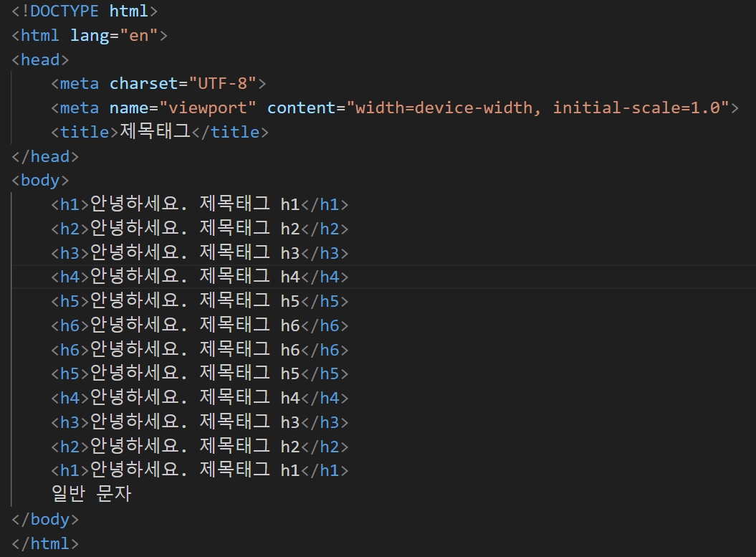
Task: Click the charset attribute name
Action: coord(144,83)
